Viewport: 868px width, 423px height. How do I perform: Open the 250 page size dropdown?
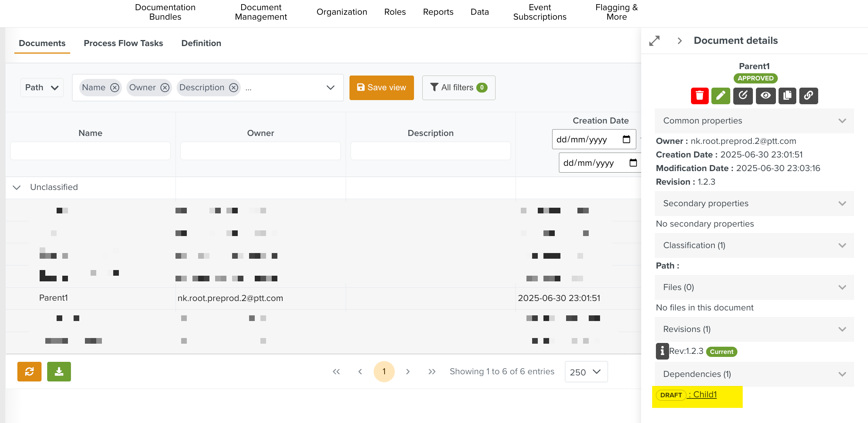(x=586, y=372)
